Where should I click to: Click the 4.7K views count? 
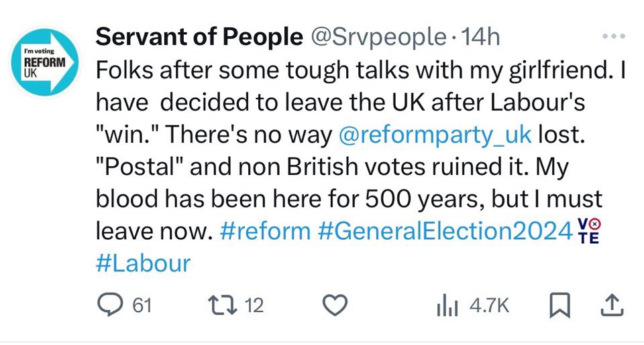click(490, 306)
